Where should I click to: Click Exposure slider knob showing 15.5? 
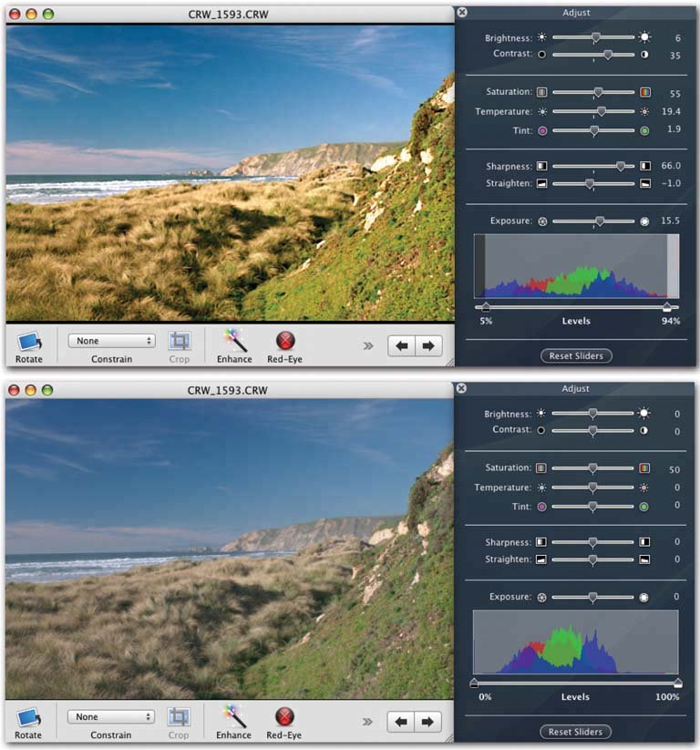tap(600, 221)
